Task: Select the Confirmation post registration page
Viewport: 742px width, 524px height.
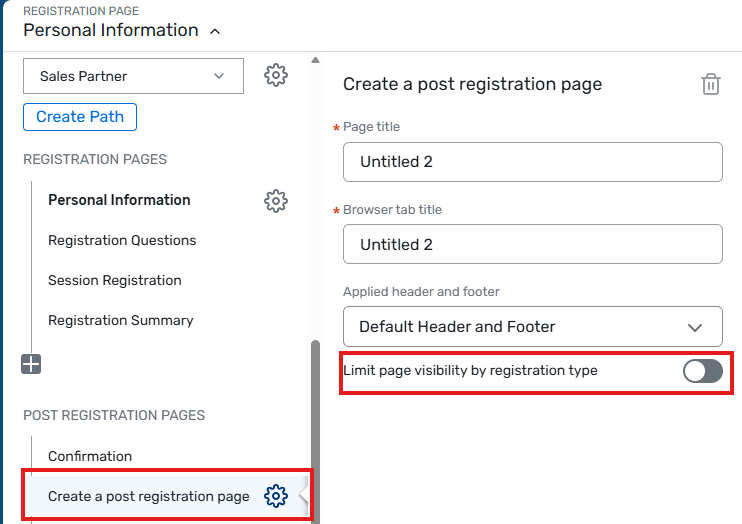Action: (90, 456)
